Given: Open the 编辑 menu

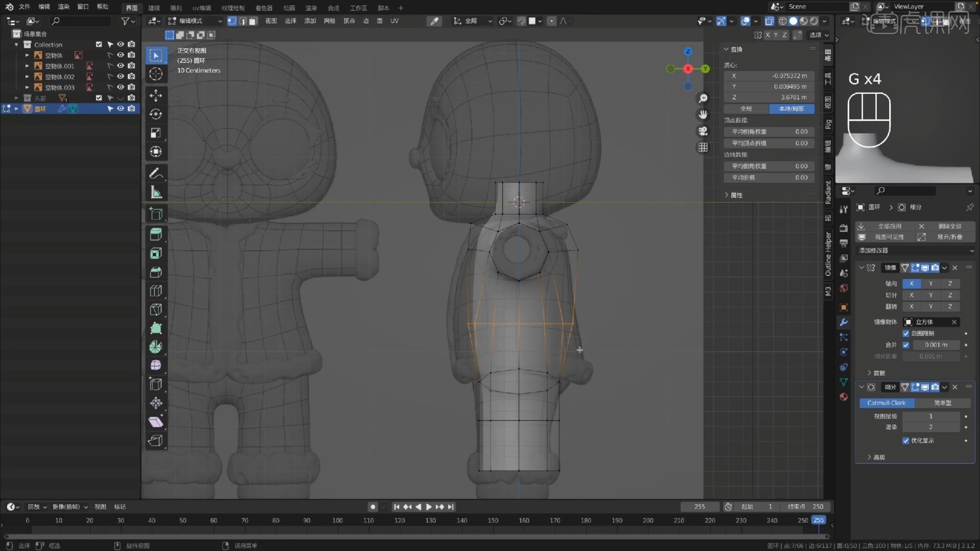Looking at the screenshot, I should 44,7.
